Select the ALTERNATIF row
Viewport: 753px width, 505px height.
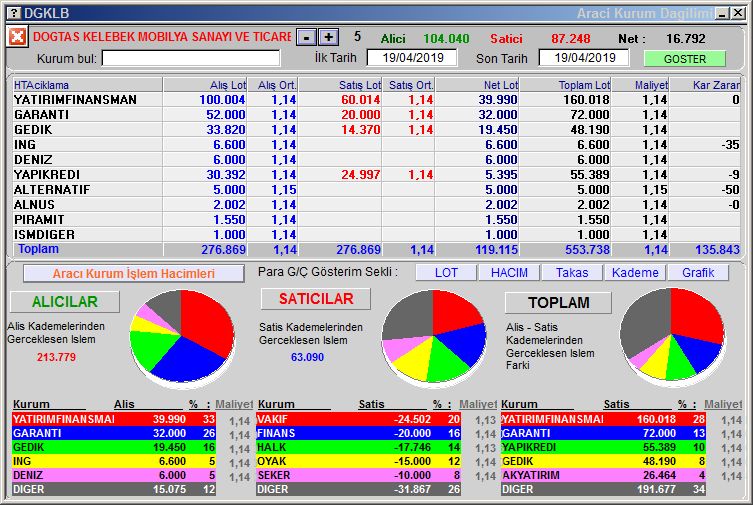pyautogui.click(x=376, y=190)
